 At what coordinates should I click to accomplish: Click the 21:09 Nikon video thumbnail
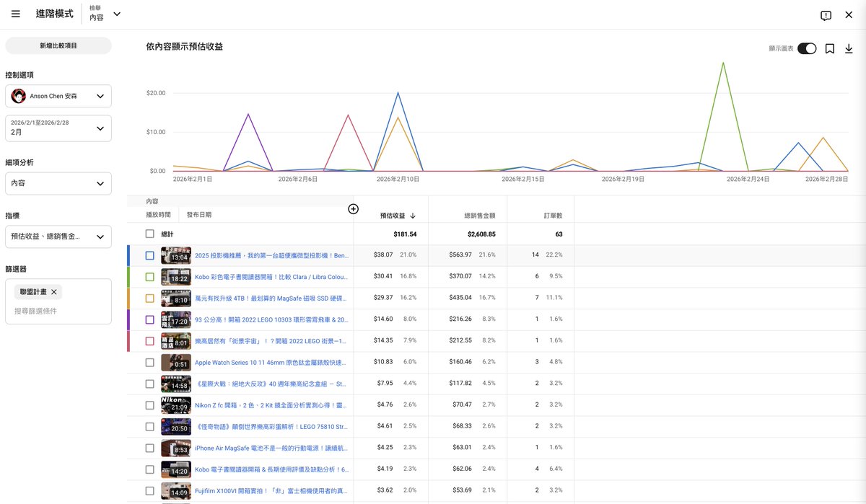tap(176, 405)
